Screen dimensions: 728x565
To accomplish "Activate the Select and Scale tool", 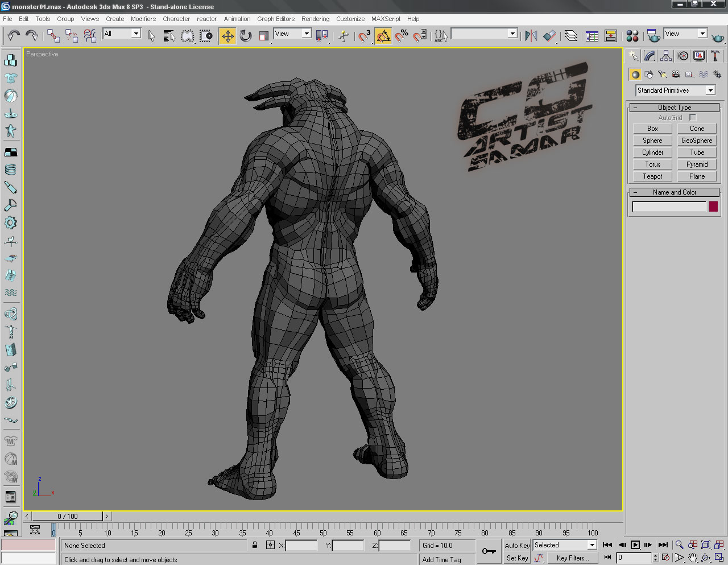I will tap(263, 35).
